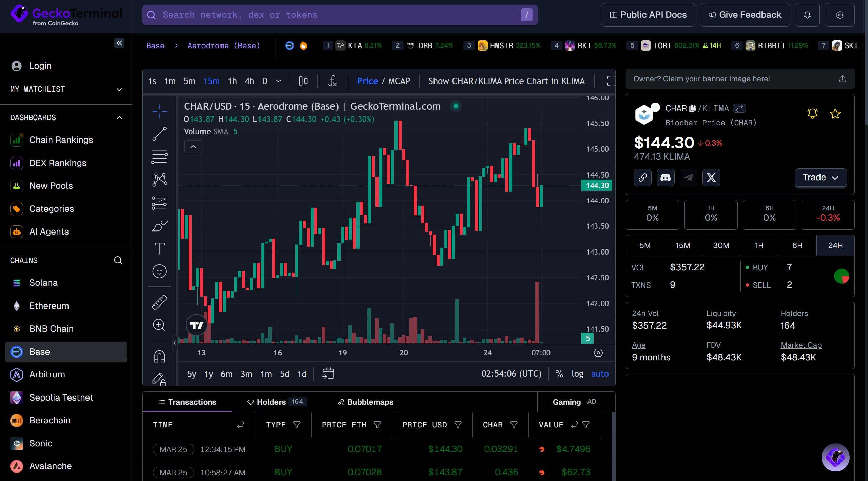The width and height of the screenshot is (868, 481).
Task: Open the indicators fx menu
Action: click(332, 81)
